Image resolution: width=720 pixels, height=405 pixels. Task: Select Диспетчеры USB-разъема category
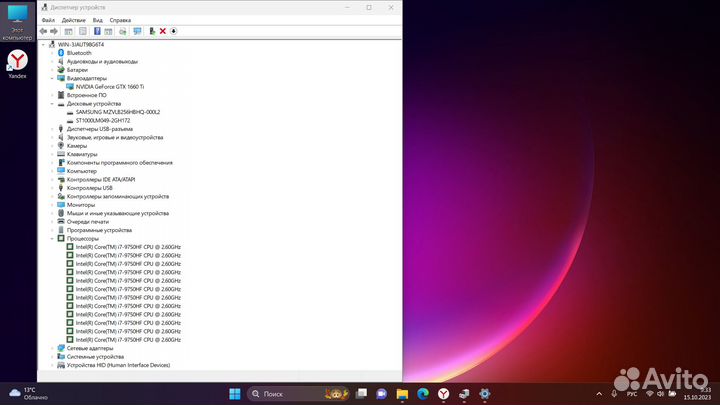click(100, 129)
